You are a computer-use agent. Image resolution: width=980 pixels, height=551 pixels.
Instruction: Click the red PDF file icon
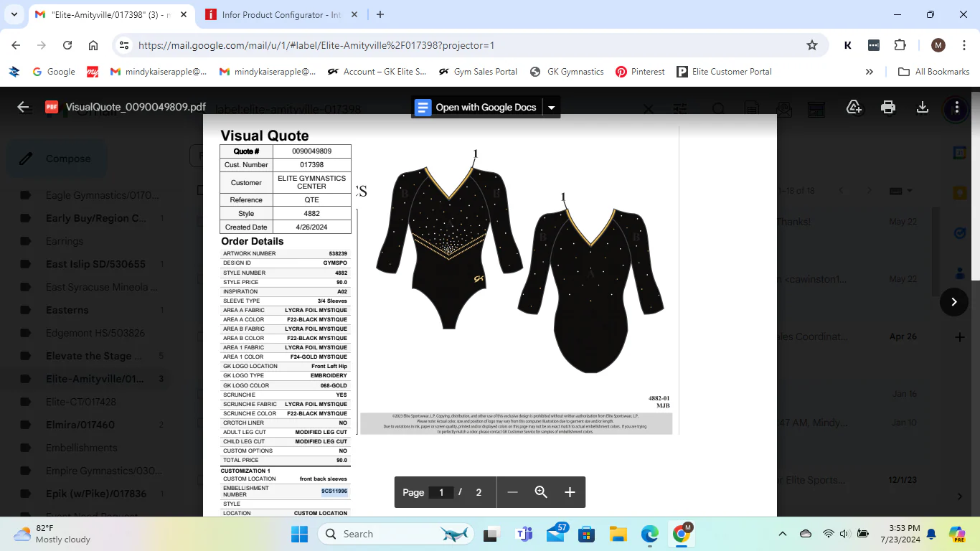coord(52,107)
